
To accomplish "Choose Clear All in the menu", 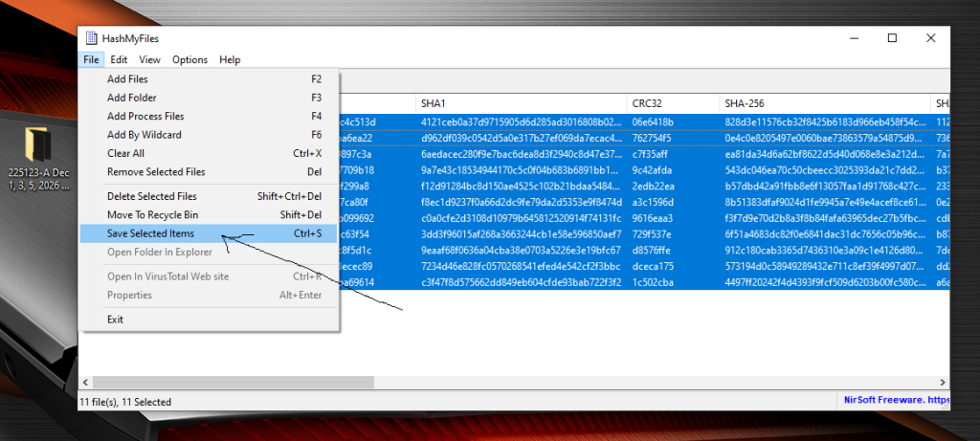I will pyautogui.click(x=209, y=153).
